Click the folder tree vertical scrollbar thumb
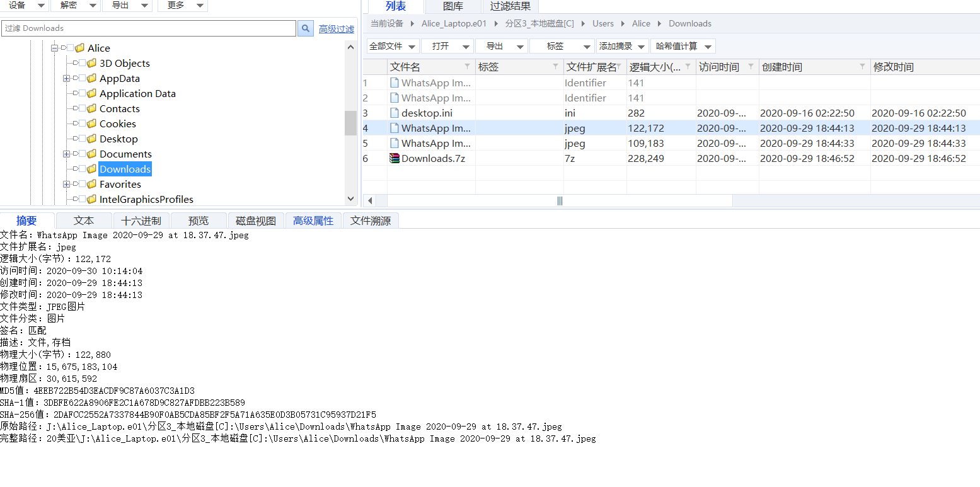The image size is (980, 487). click(350, 123)
